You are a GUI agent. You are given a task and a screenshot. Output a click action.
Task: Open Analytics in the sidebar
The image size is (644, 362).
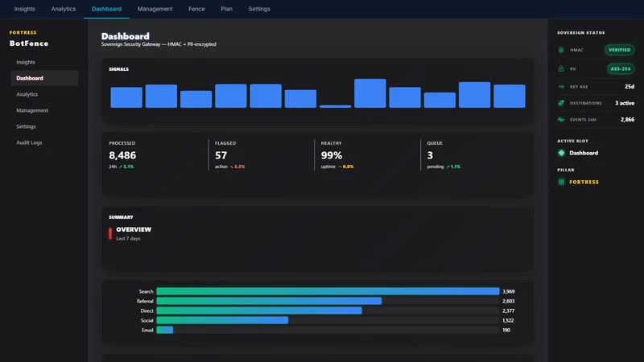pos(44,94)
